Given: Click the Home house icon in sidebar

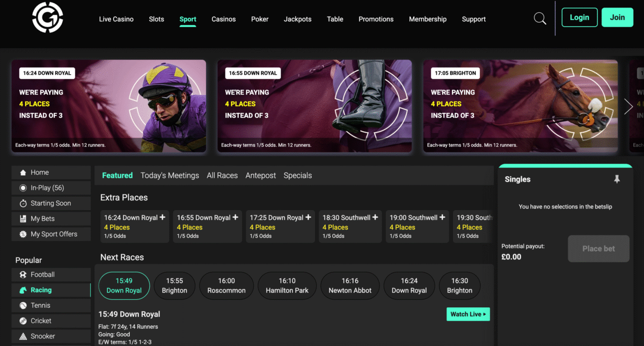Looking at the screenshot, I should click(x=23, y=172).
